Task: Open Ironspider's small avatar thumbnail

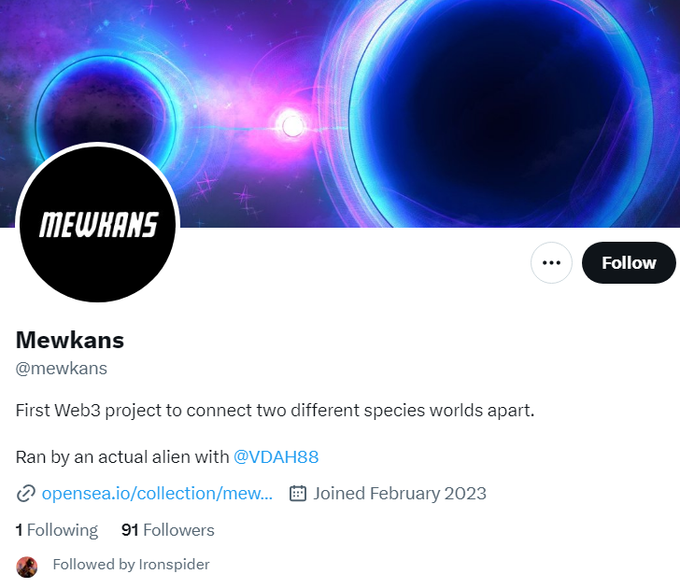Action: pos(27,567)
